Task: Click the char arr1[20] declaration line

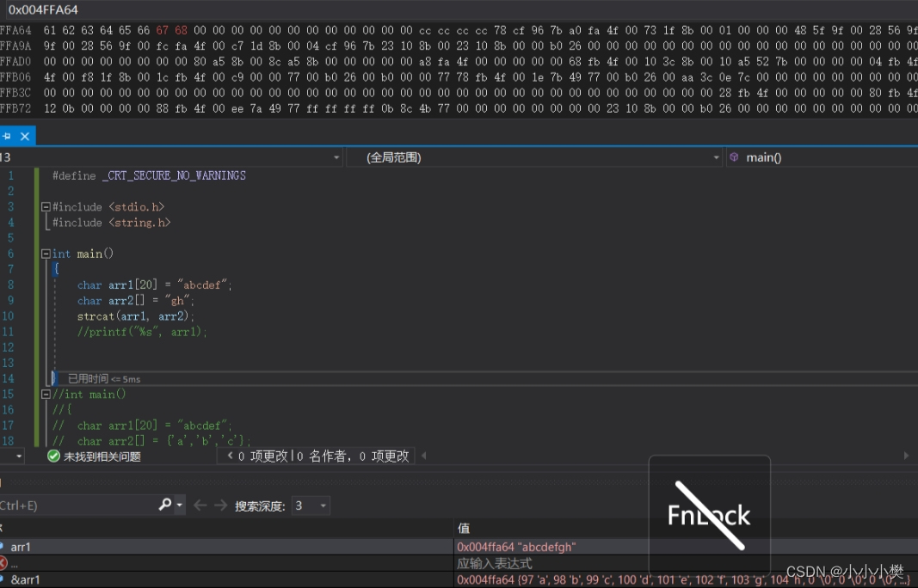Action: click(x=155, y=285)
